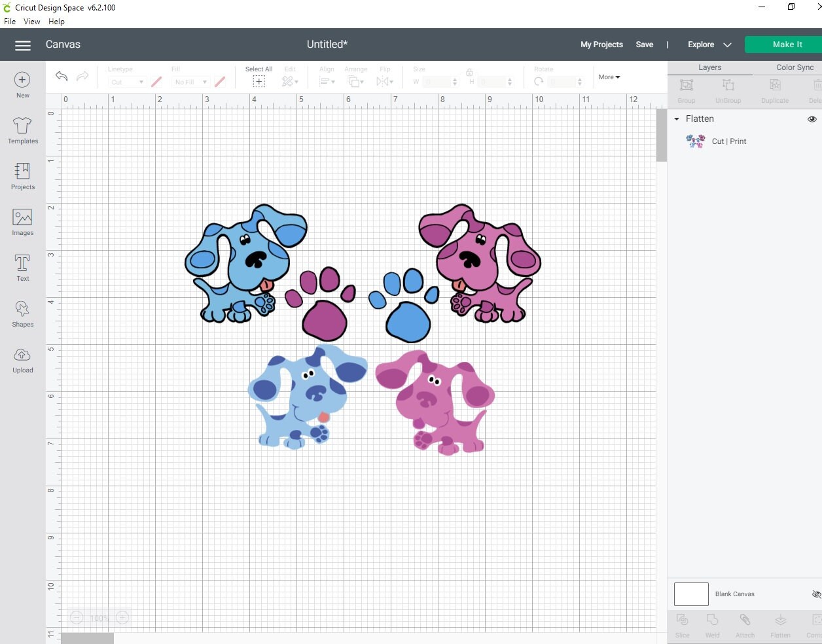Image resolution: width=822 pixels, height=644 pixels.
Task: Expand the More toolbar options
Action: [x=609, y=77]
